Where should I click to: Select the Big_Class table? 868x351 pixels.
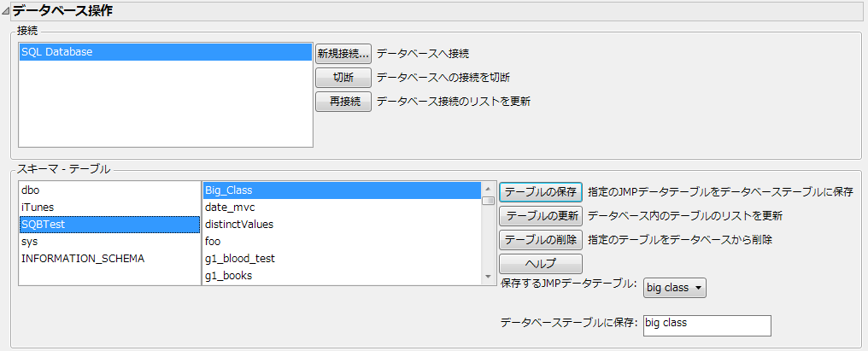pos(342,190)
